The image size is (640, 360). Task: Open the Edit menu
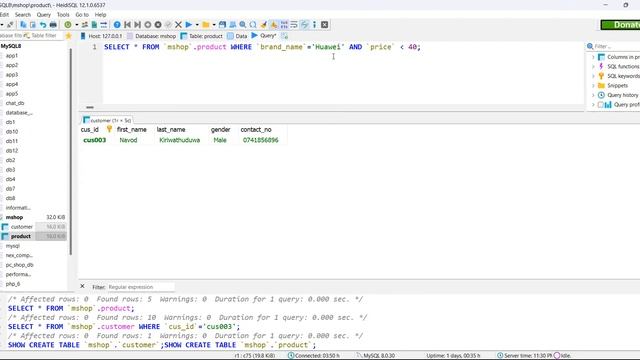[x=4, y=15]
